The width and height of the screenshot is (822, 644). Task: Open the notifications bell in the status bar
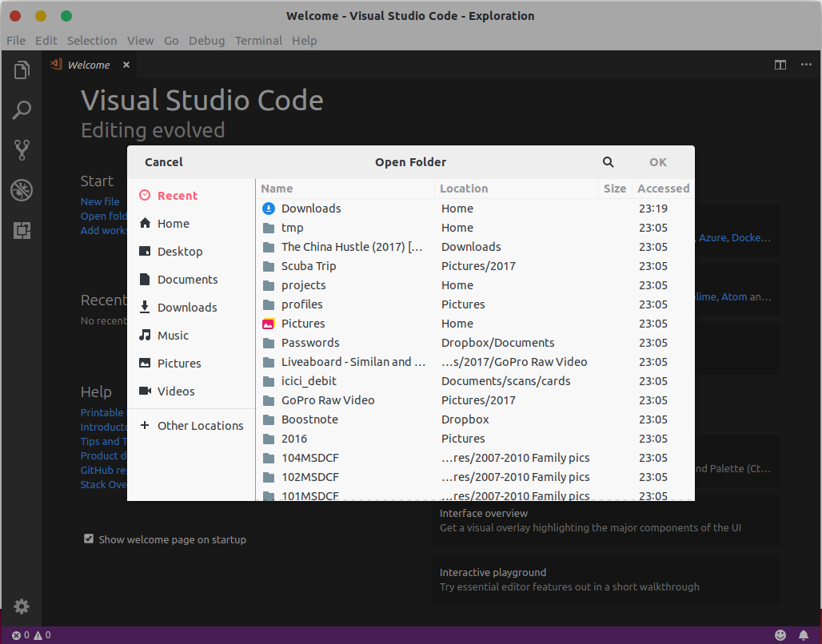(x=804, y=634)
